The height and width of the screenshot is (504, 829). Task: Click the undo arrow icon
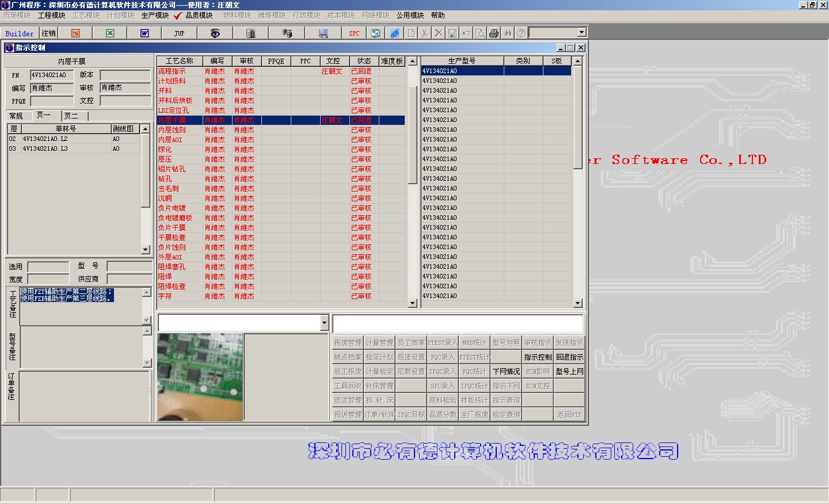click(466, 33)
